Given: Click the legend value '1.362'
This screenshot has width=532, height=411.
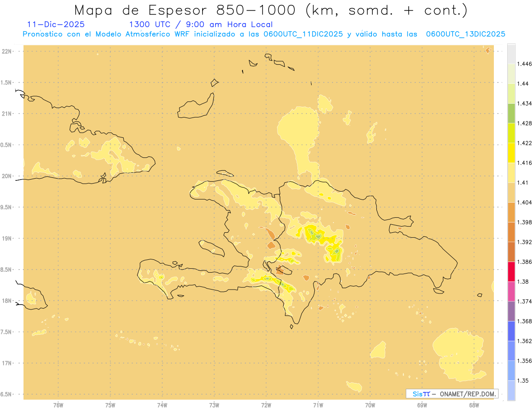Looking at the screenshot, I should 524,341.
